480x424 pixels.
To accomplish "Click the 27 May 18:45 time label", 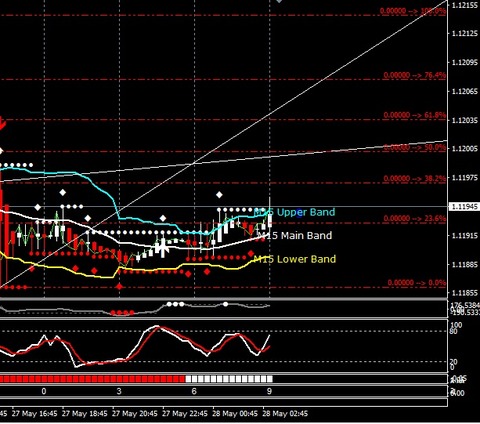I will (x=85, y=414).
